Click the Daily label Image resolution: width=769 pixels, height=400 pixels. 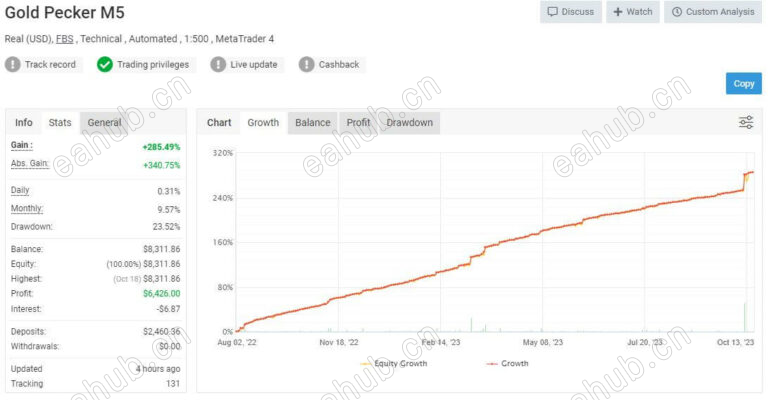20,190
